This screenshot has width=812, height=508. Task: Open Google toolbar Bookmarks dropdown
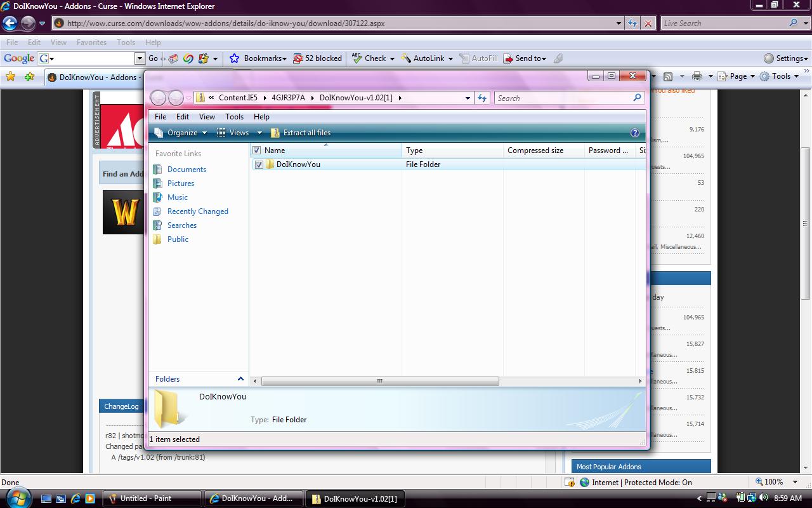coord(258,58)
